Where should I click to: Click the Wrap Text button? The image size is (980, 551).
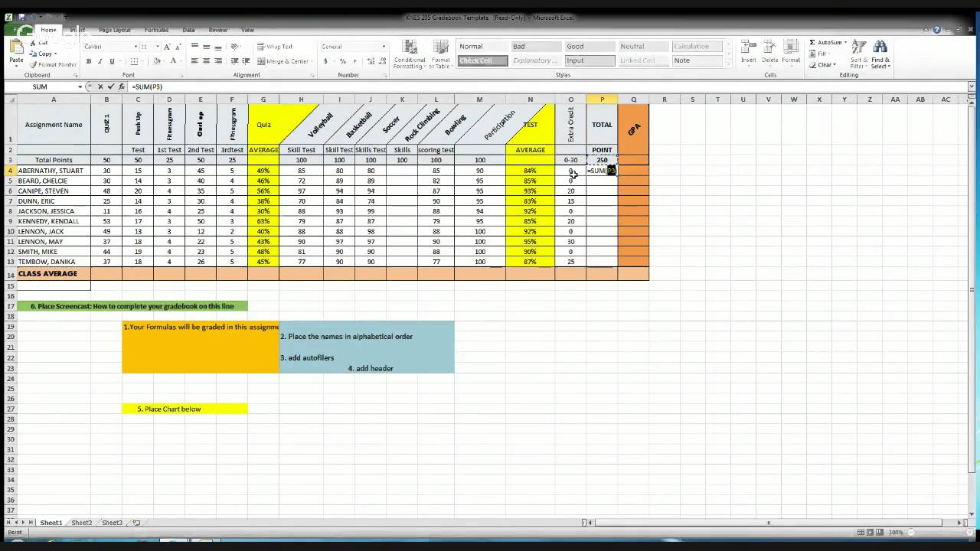coord(275,47)
